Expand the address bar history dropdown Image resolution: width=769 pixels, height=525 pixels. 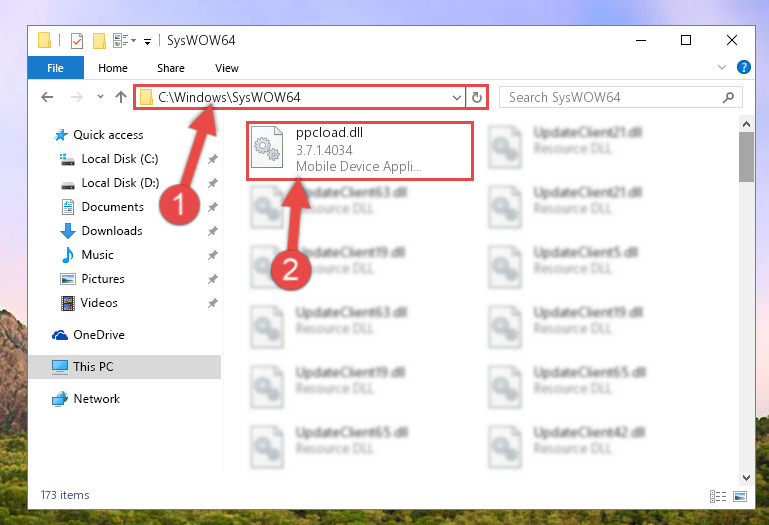(x=457, y=97)
